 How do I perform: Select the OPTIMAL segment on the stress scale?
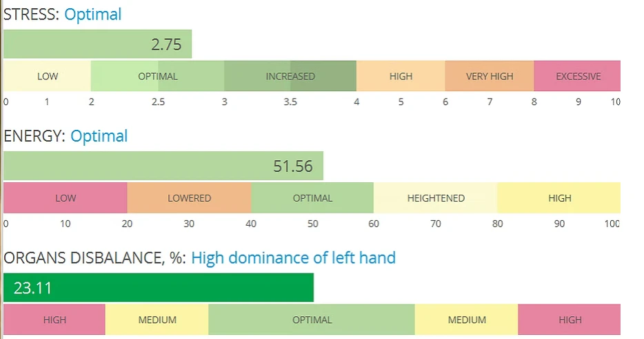coord(158,76)
